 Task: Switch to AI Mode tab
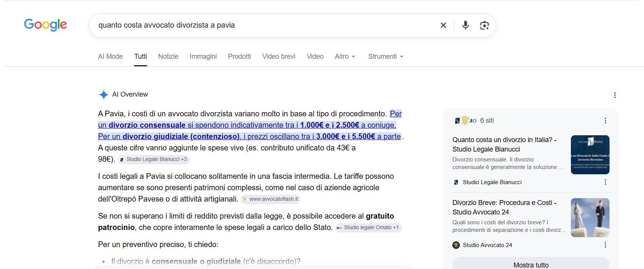click(x=110, y=56)
